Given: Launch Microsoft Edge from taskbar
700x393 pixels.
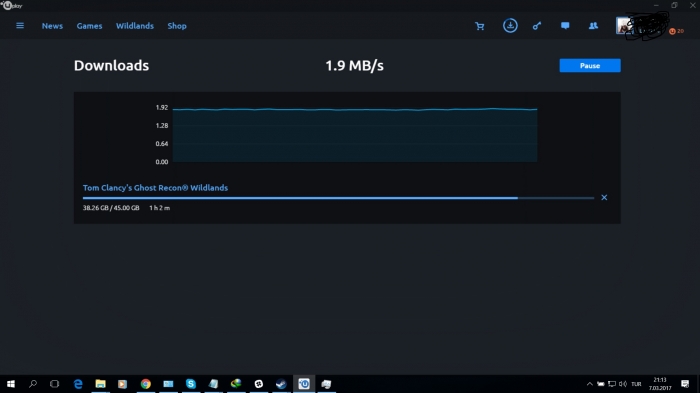Looking at the screenshot, I should [78, 384].
